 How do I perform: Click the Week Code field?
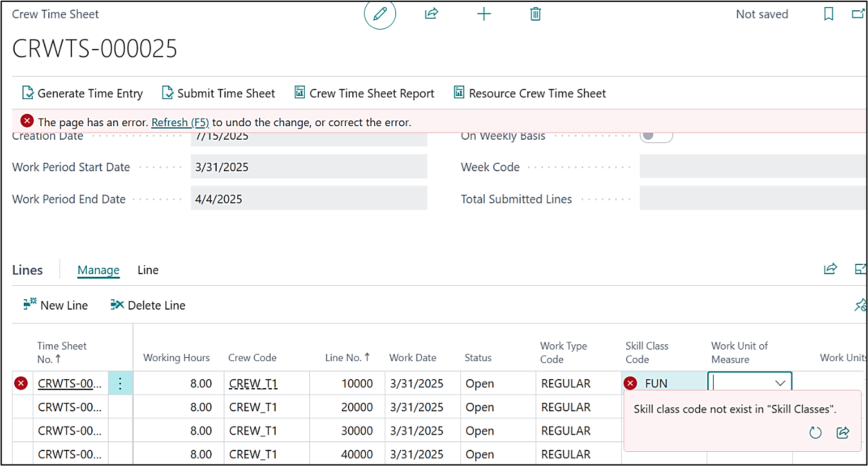click(753, 167)
